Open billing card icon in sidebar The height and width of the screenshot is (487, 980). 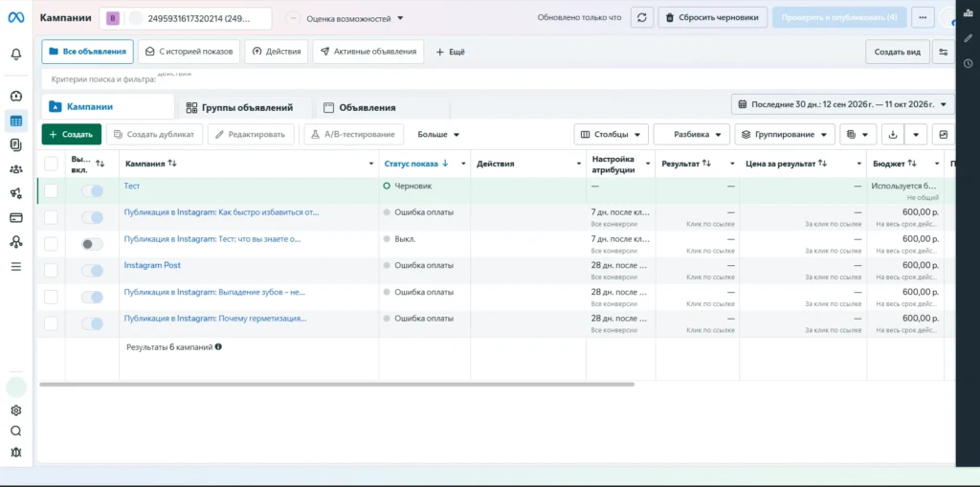(x=16, y=217)
